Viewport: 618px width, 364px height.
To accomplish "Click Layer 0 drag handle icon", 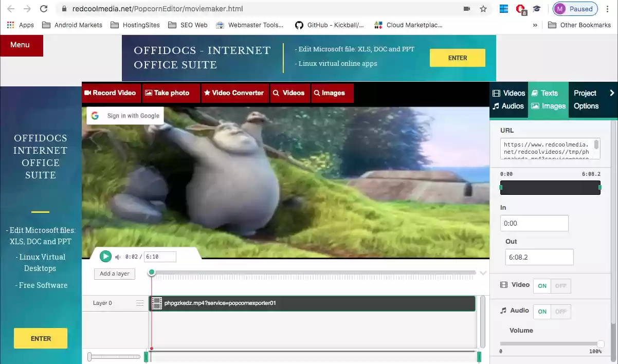I will [140, 303].
